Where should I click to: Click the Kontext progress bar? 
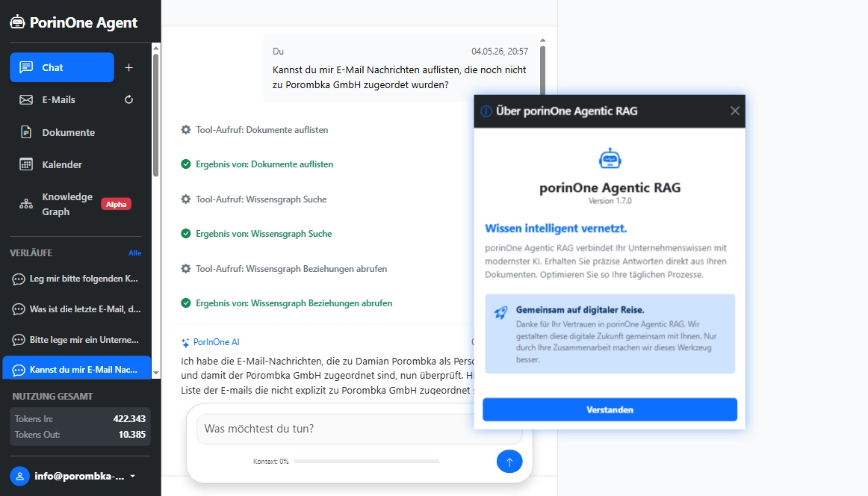[367, 461]
